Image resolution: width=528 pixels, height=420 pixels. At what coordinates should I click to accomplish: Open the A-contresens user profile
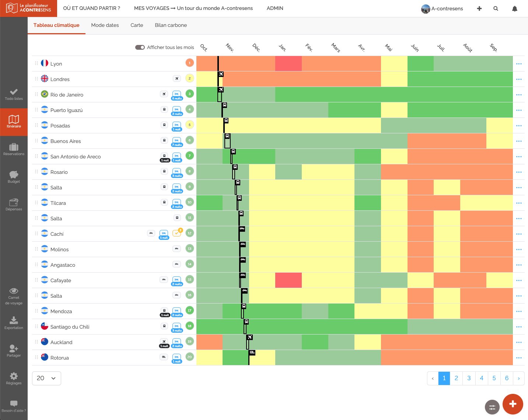point(442,8)
